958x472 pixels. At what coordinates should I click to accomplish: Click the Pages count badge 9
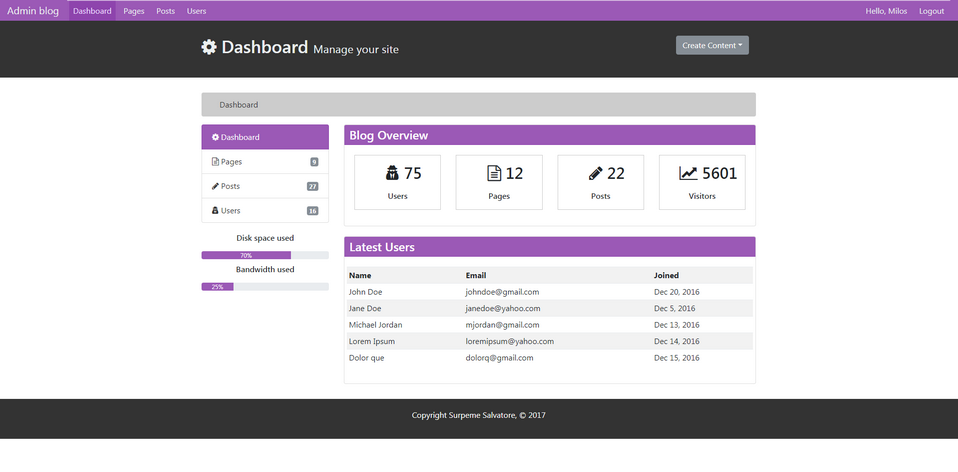point(314,162)
